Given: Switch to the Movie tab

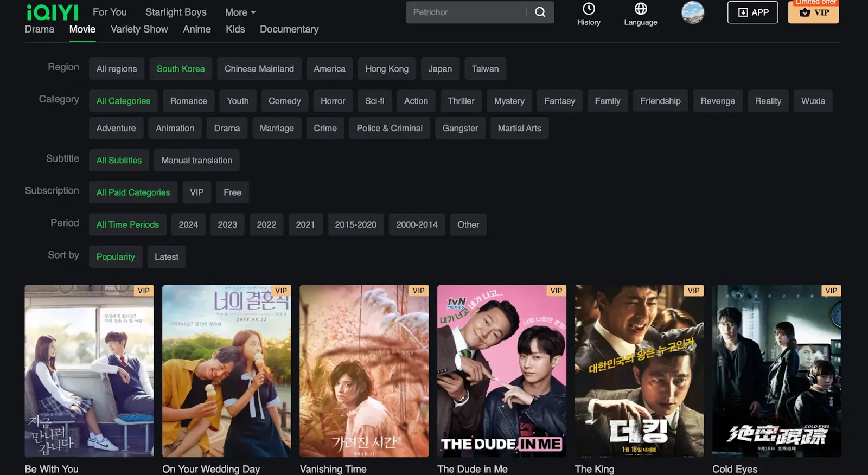Looking at the screenshot, I should pos(82,29).
